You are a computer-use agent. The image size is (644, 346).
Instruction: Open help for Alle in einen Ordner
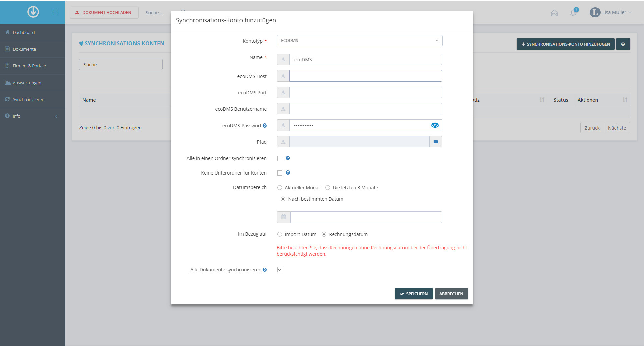pyautogui.click(x=288, y=158)
